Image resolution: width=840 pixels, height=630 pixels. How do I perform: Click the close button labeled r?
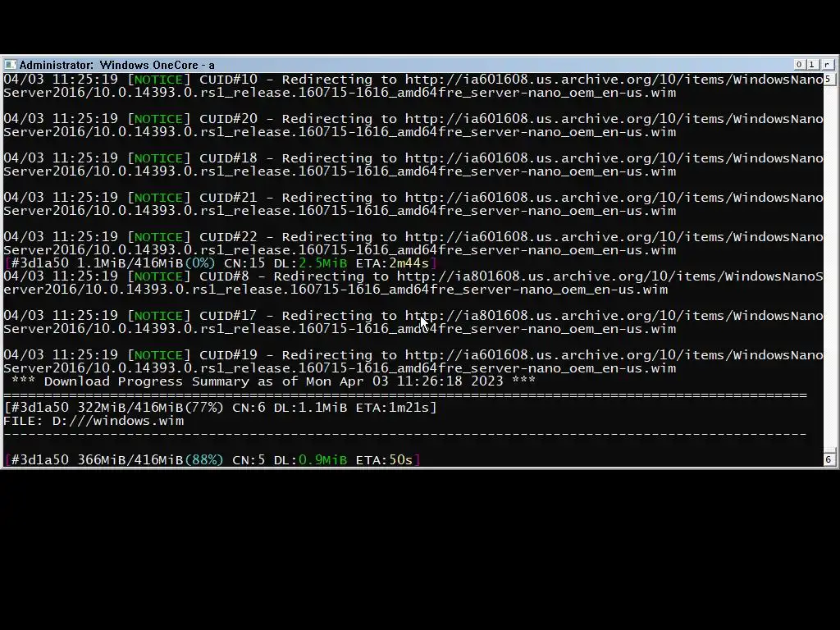tap(828, 64)
